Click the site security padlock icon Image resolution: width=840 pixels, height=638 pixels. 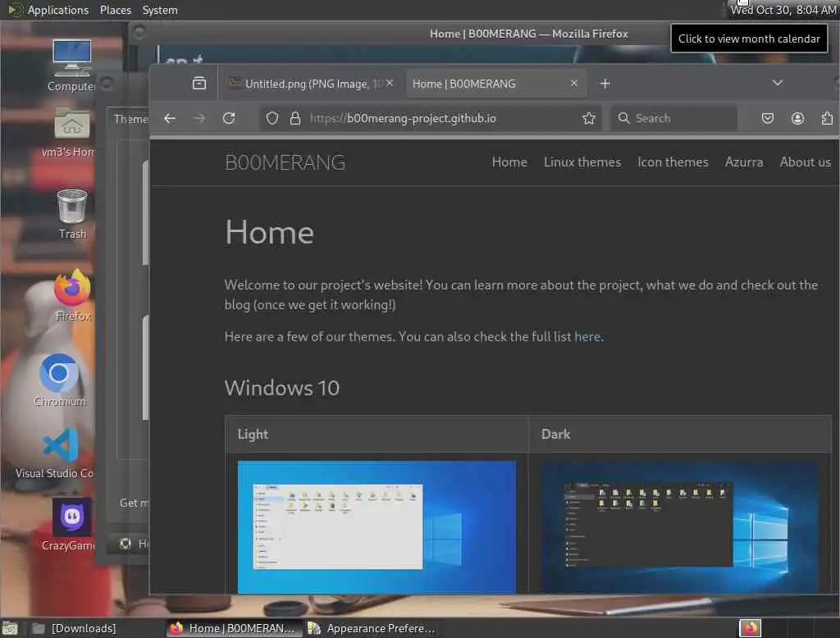coord(295,118)
